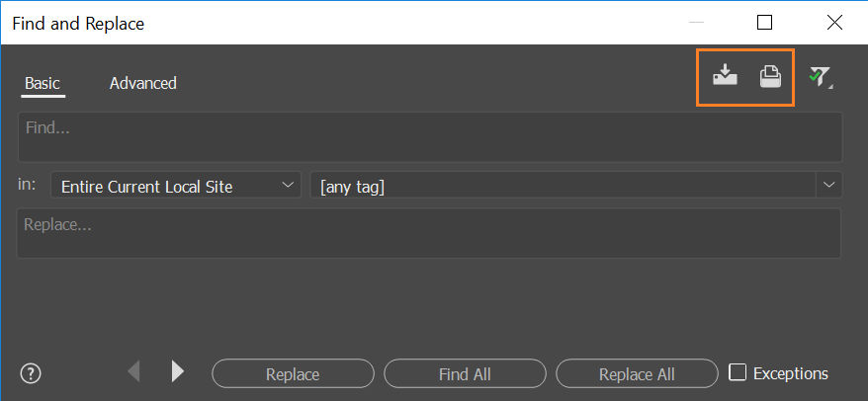Click the Load Query icon
The image size is (868, 401).
[x=726, y=76]
